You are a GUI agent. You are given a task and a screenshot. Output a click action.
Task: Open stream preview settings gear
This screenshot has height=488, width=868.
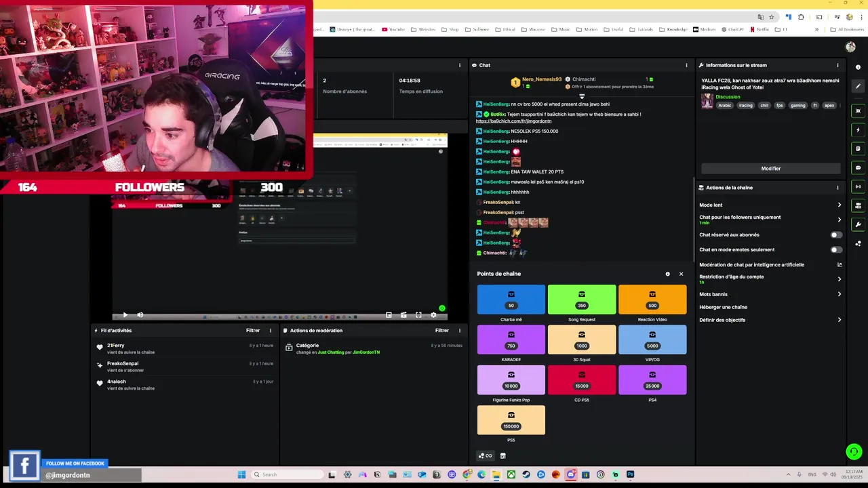point(433,315)
